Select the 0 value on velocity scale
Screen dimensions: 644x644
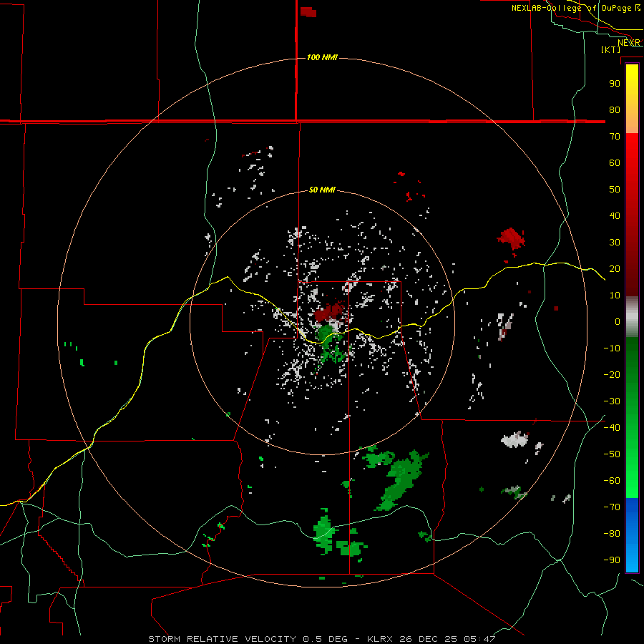[x=618, y=321]
